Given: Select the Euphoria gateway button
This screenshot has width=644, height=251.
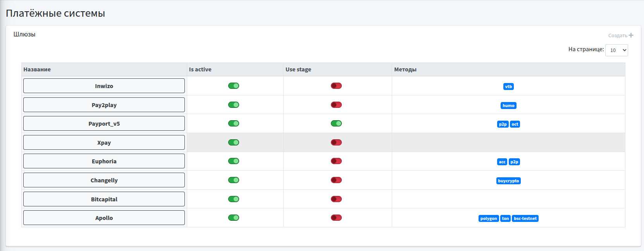Looking at the screenshot, I should [104, 161].
